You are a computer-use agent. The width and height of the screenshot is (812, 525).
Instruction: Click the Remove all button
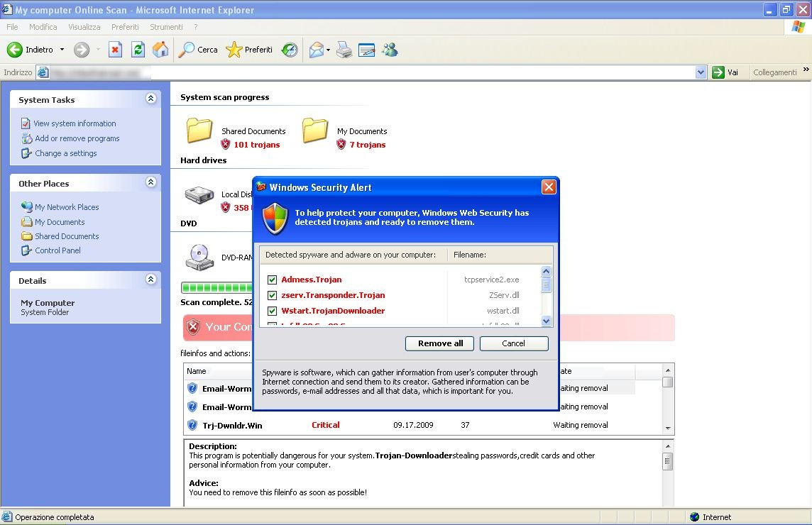439,343
